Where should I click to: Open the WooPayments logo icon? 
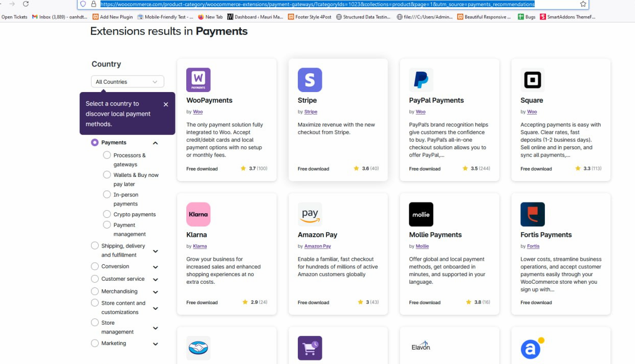click(199, 80)
